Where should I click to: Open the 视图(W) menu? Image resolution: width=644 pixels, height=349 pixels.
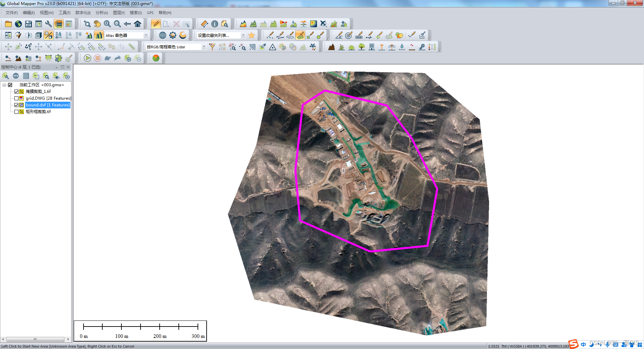(47, 13)
